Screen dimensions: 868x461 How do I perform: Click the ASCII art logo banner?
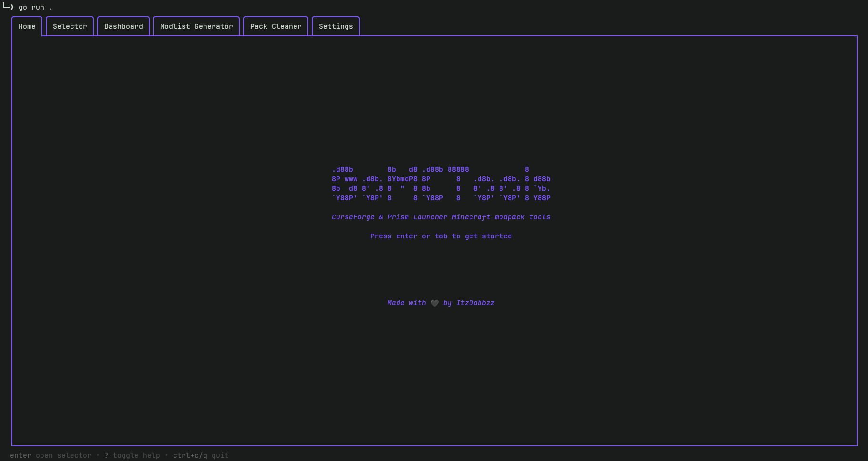441,184
